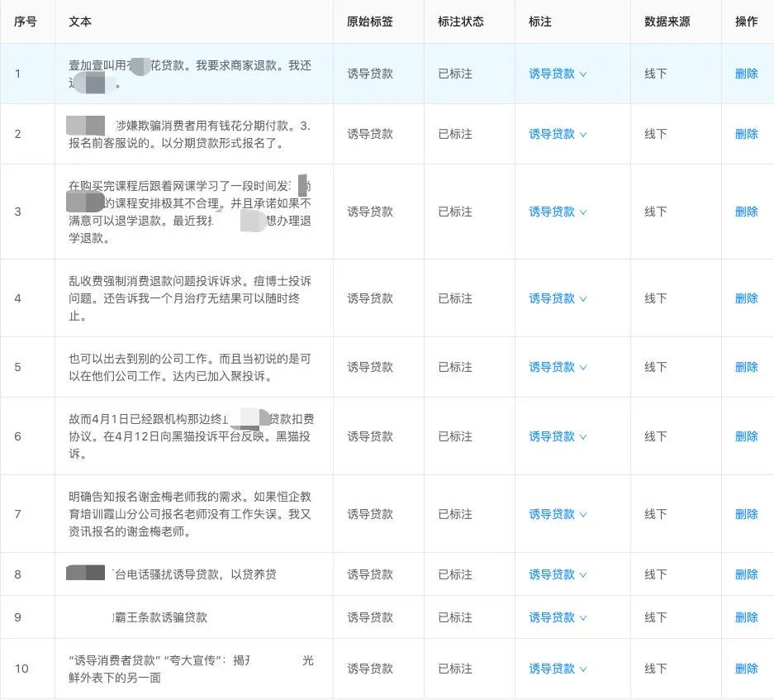The height and width of the screenshot is (700, 774).
Task: Click the 原始标签 column header
Action: click(x=370, y=21)
